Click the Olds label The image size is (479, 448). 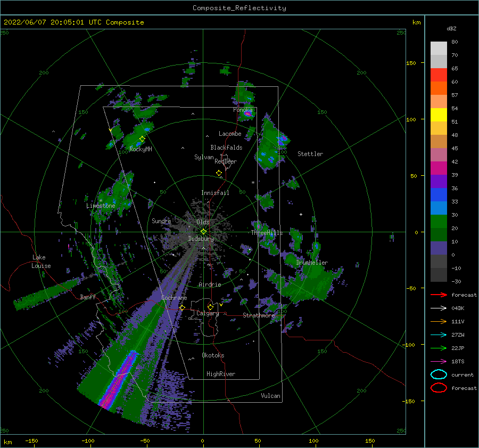pyautogui.click(x=203, y=222)
